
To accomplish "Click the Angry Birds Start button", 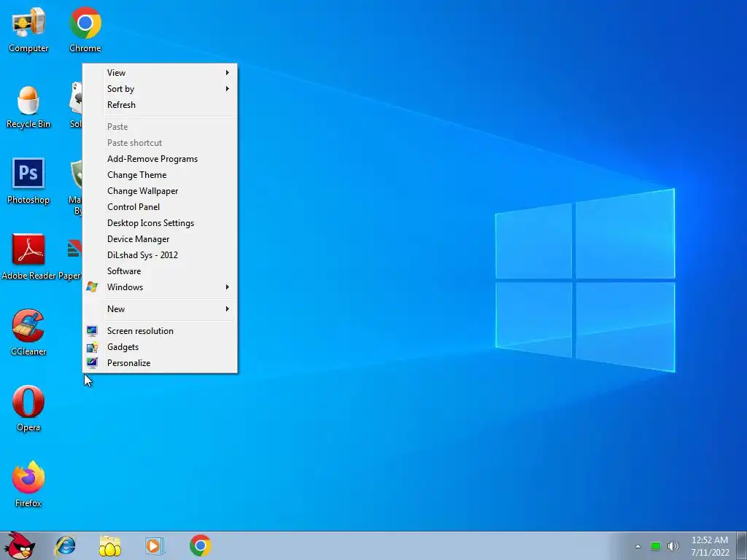I will (19, 545).
